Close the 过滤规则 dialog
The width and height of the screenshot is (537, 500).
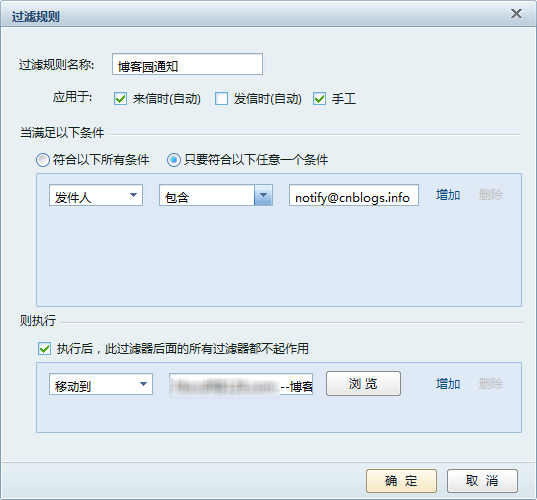pyautogui.click(x=516, y=14)
